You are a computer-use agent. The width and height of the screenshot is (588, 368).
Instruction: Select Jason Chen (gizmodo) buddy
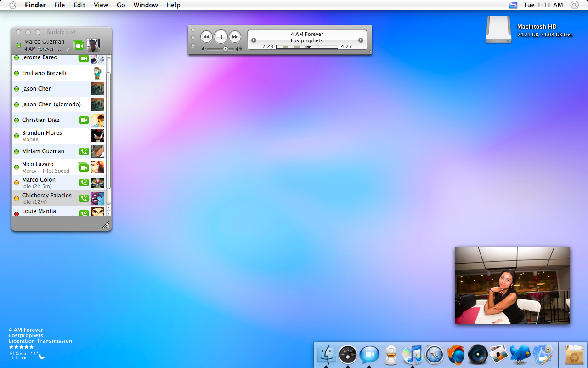[59, 104]
